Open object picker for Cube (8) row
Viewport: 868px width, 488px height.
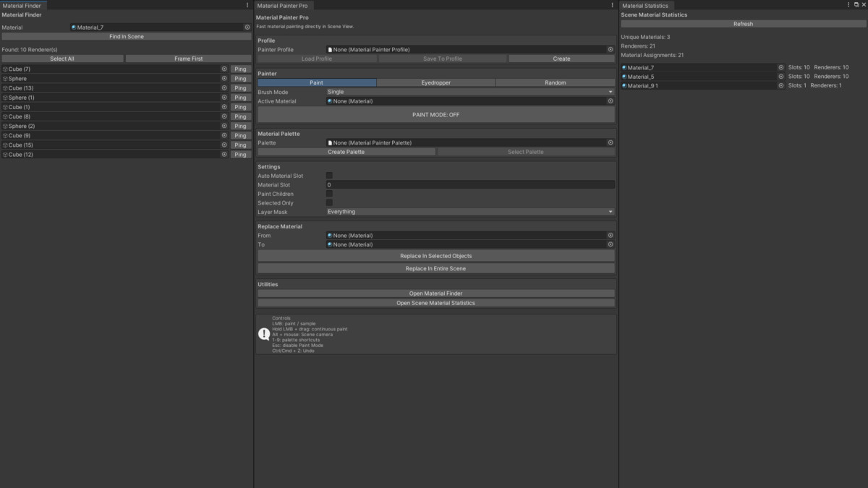224,116
